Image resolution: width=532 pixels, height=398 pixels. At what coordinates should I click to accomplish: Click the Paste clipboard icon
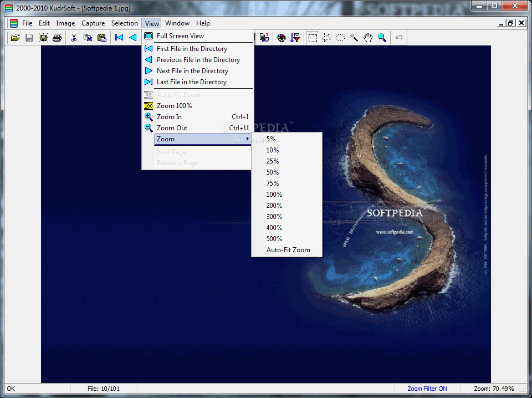(102, 38)
